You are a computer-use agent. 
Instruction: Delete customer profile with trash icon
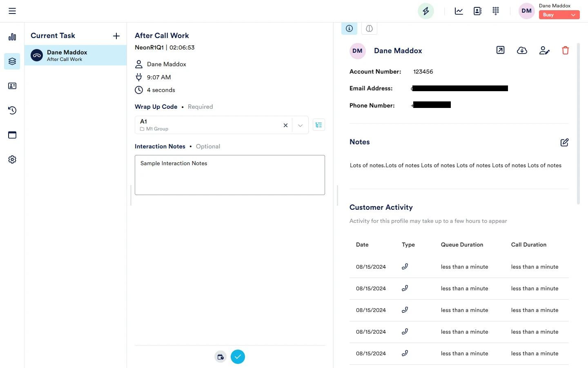(x=565, y=50)
